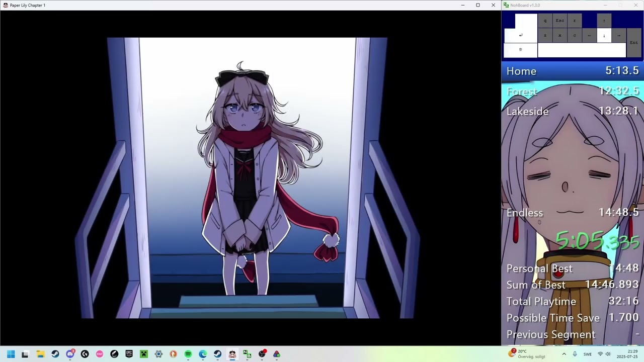Image resolution: width=644 pixels, height=362 pixels.
Task: Open the Epic Games Launcher
Action: (129, 354)
